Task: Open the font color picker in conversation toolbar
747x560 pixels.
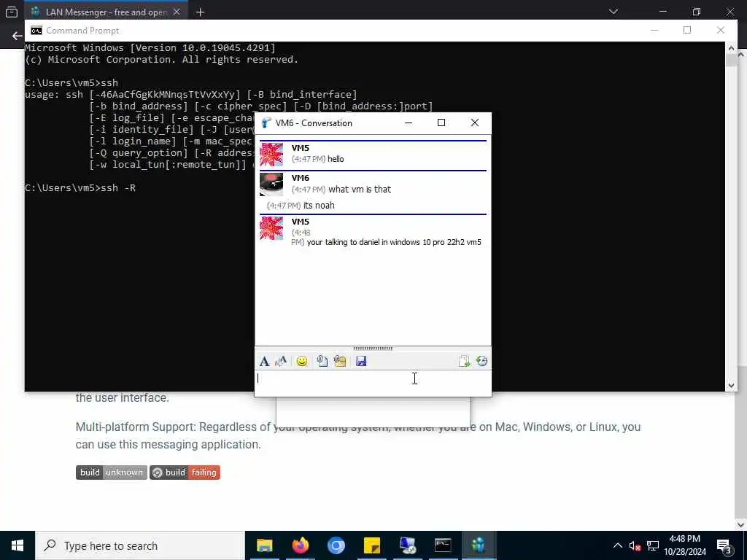Action: pyautogui.click(x=281, y=362)
